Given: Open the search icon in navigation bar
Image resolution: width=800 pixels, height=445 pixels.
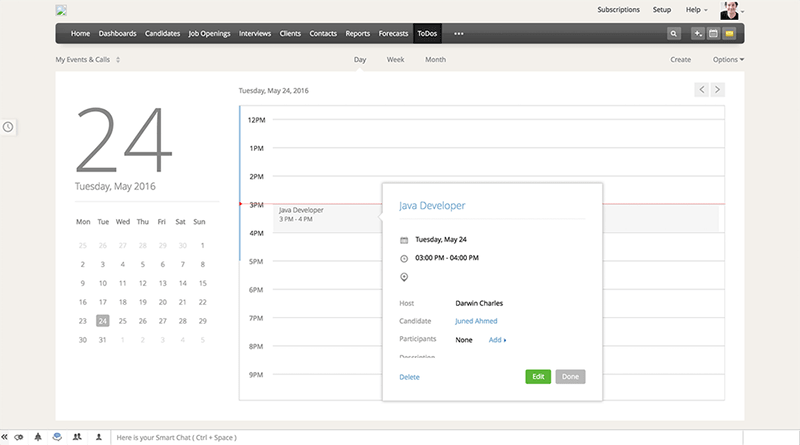Looking at the screenshot, I should click(x=675, y=33).
